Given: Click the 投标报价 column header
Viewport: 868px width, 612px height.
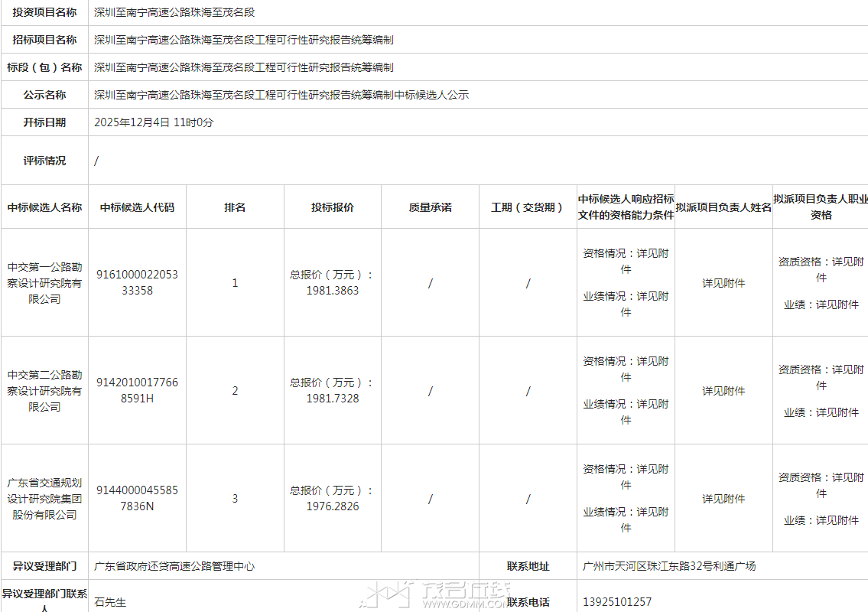Looking at the screenshot, I should point(333,207).
